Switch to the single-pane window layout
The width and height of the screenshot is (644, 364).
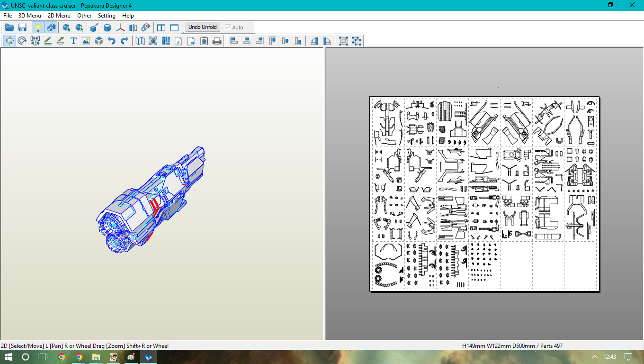coord(175,27)
